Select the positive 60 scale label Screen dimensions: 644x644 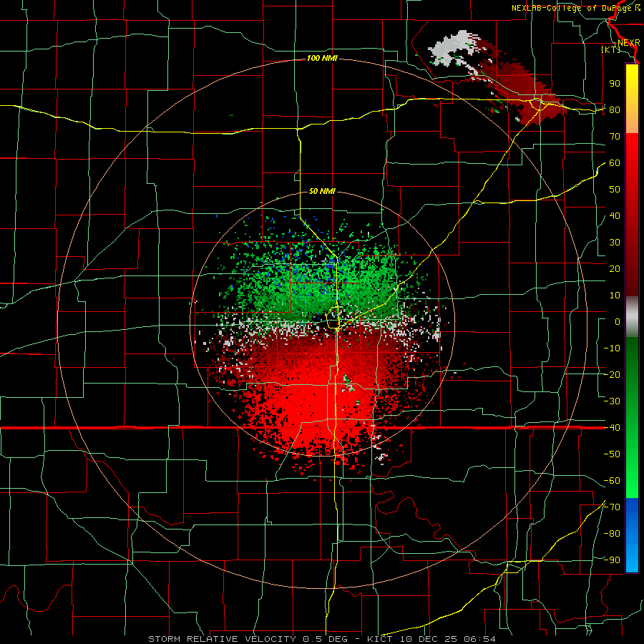[615, 162]
